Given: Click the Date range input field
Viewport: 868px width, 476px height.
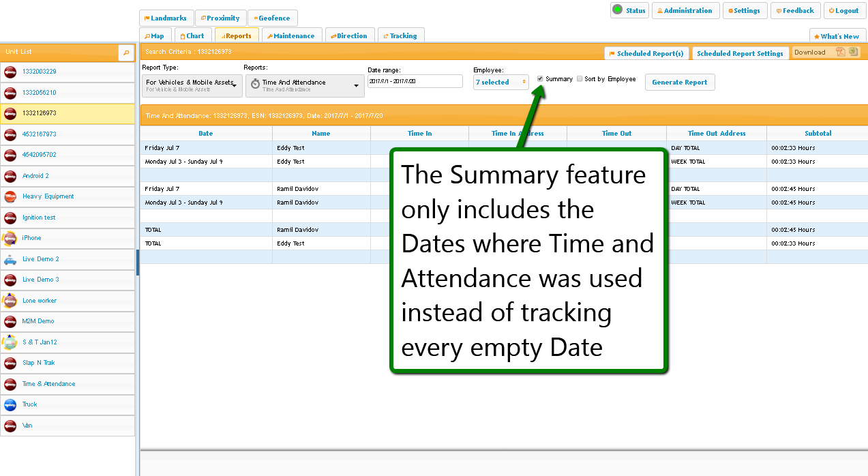Looking at the screenshot, I should [x=415, y=81].
